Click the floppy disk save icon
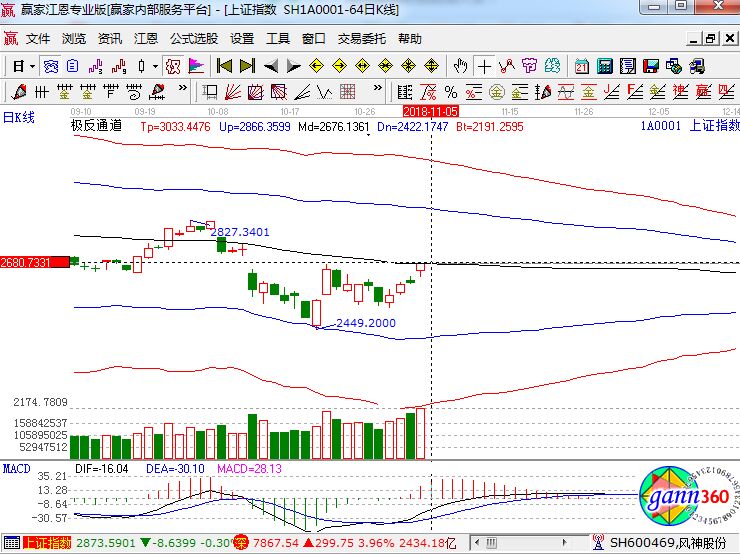This screenshot has height=554, width=740. 652,66
